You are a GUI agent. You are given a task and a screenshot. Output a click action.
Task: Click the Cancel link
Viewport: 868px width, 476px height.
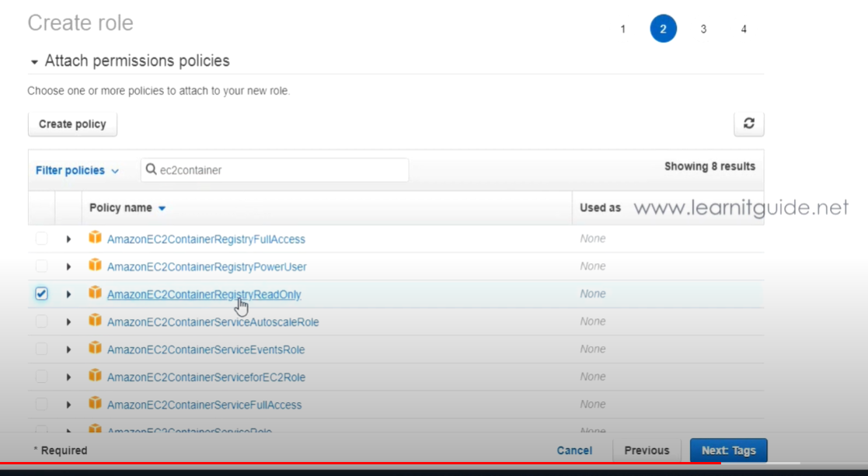point(574,450)
